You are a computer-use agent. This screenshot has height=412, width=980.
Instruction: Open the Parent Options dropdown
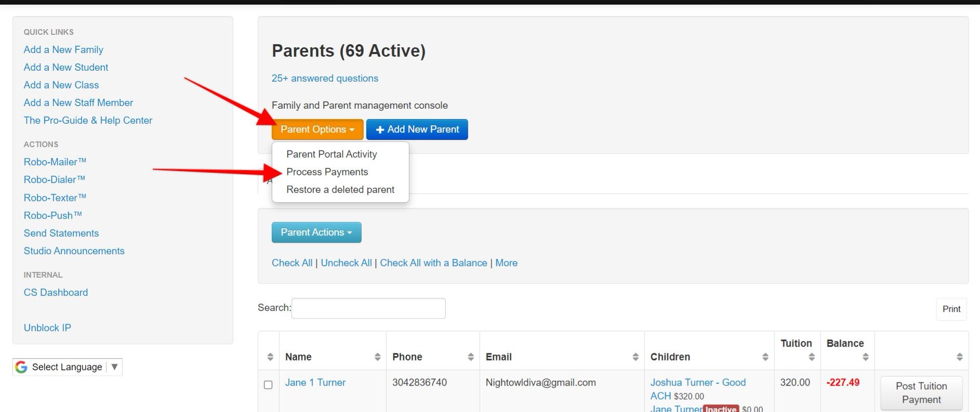[x=317, y=130]
